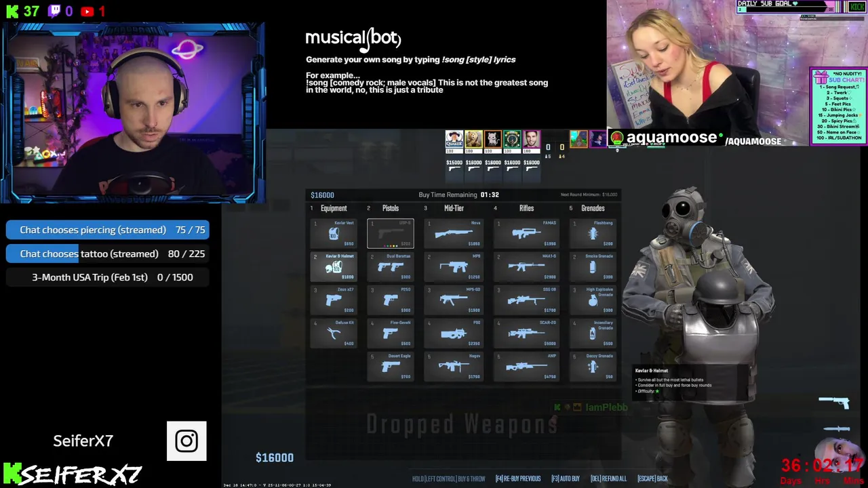Buy the Zeus x27 taser
Screen dimensions: 868x488
tap(334, 300)
